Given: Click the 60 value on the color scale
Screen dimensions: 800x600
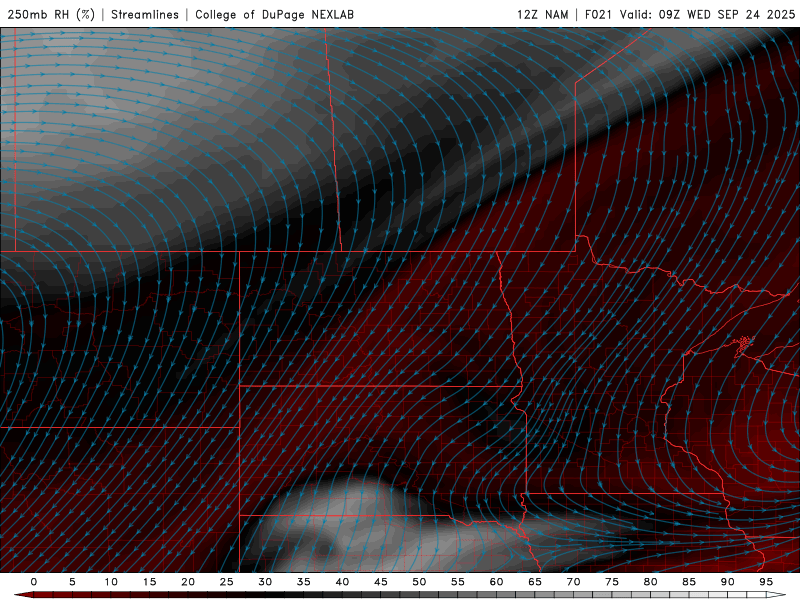Looking at the screenshot, I should click(x=496, y=582).
